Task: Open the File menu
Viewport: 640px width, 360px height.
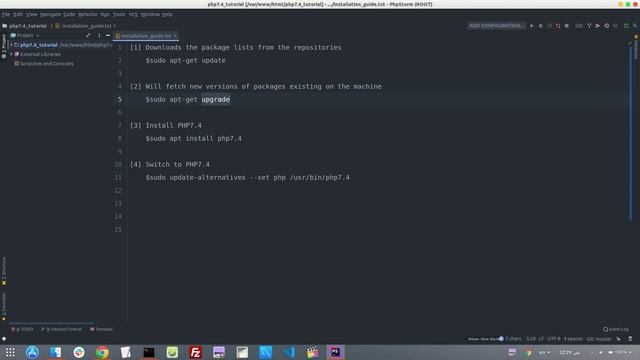Action: pyautogui.click(x=6, y=14)
